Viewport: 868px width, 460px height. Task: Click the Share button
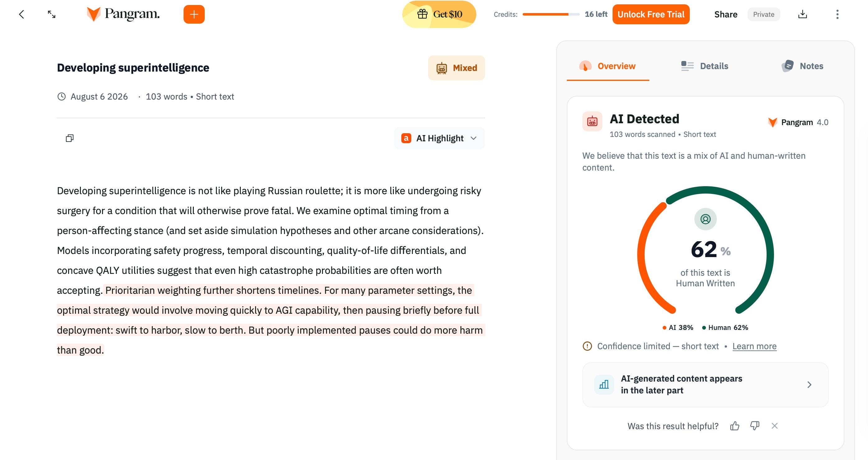coord(726,14)
